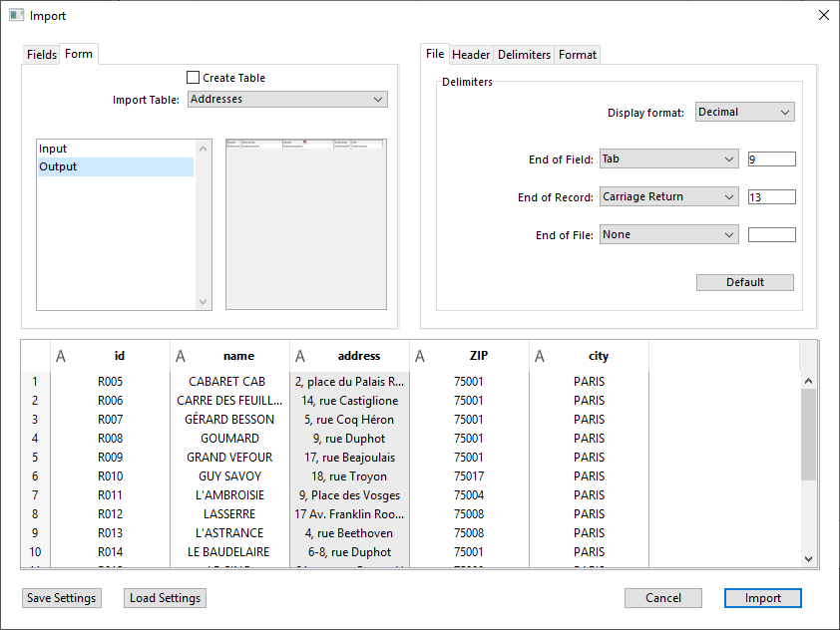This screenshot has width=840, height=630.
Task: Switch to the Header tab
Action: [x=471, y=55]
